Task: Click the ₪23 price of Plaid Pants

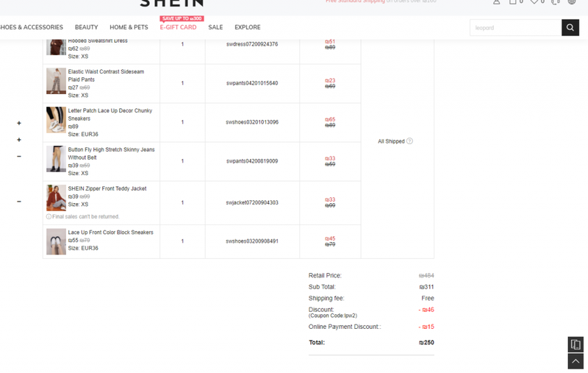Action: coord(330,80)
